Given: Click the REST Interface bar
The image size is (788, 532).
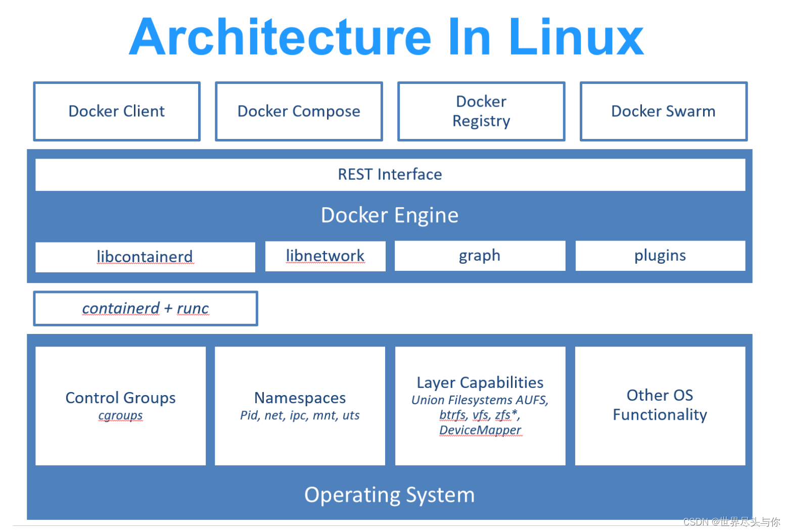Looking at the screenshot, I should pos(390,174).
